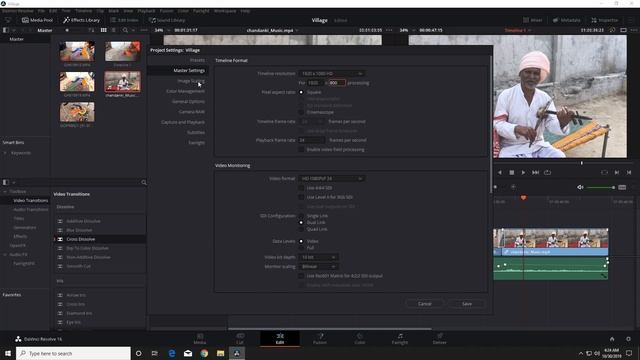The height and width of the screenshot is (360, 640).
Task: Enable video field processing checkbox
Action: tap(301, 149)
